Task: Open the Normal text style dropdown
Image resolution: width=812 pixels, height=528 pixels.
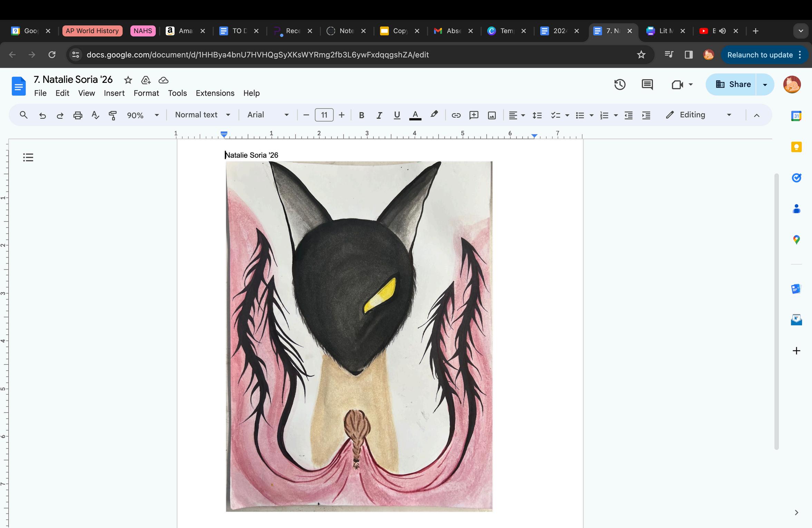Action: point(202,115)
